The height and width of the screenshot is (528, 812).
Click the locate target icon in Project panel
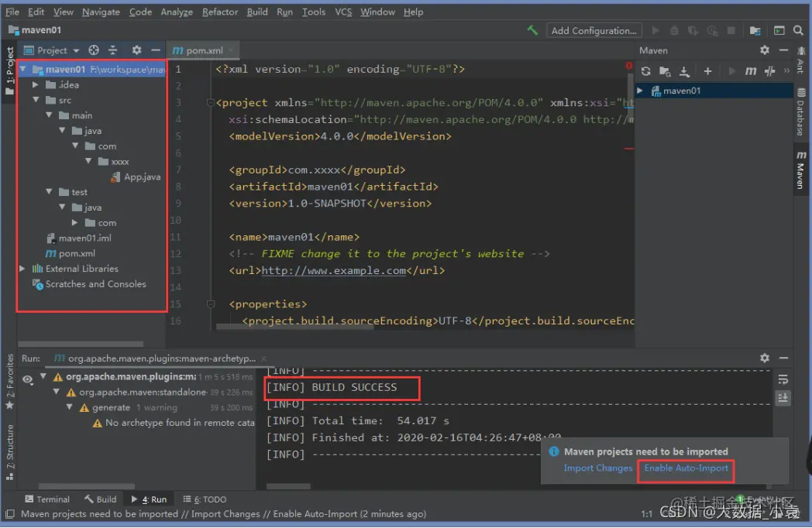pyautogui.click(x=94, y=50)
